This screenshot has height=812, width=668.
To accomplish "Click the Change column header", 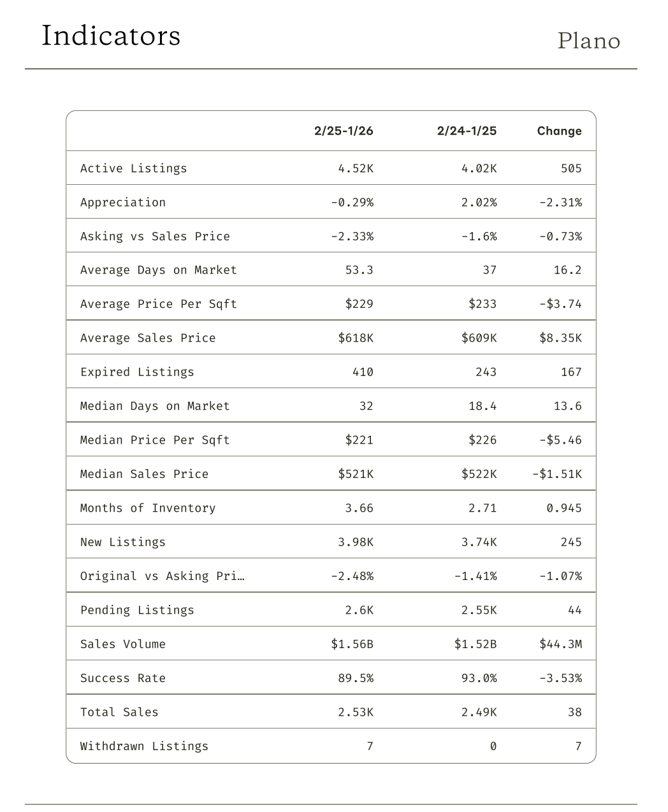I will (x=559, y=131).
